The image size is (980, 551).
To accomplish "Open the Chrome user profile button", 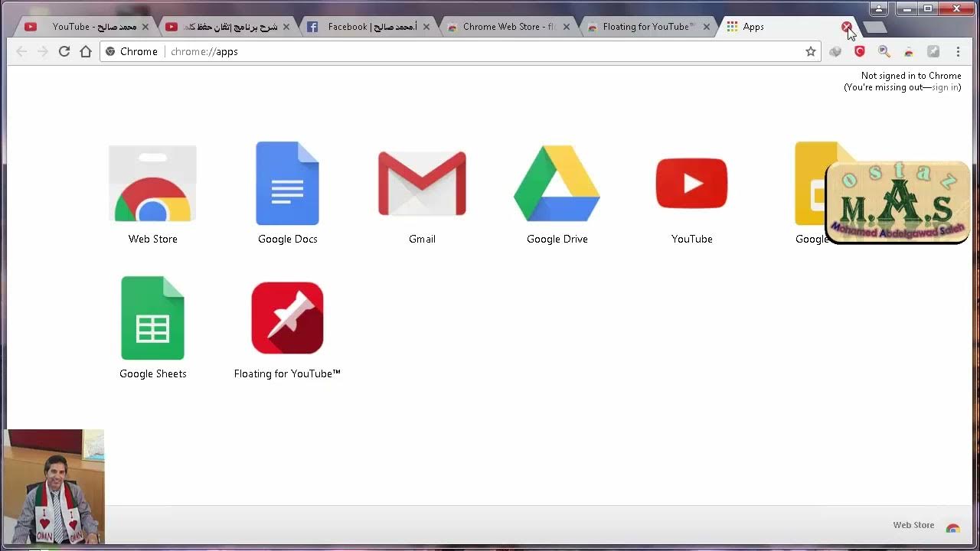I will pyautogui.click(x=879, y=8).
